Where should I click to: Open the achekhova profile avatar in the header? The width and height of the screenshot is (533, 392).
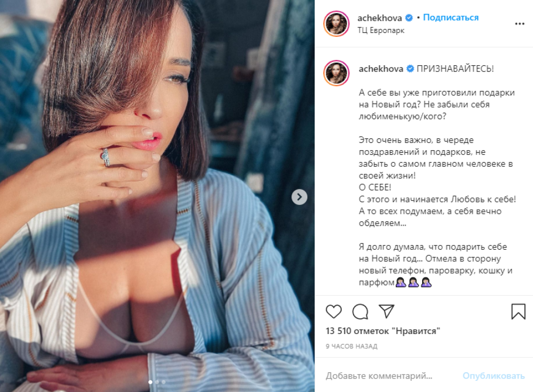[x=336, y=24]
